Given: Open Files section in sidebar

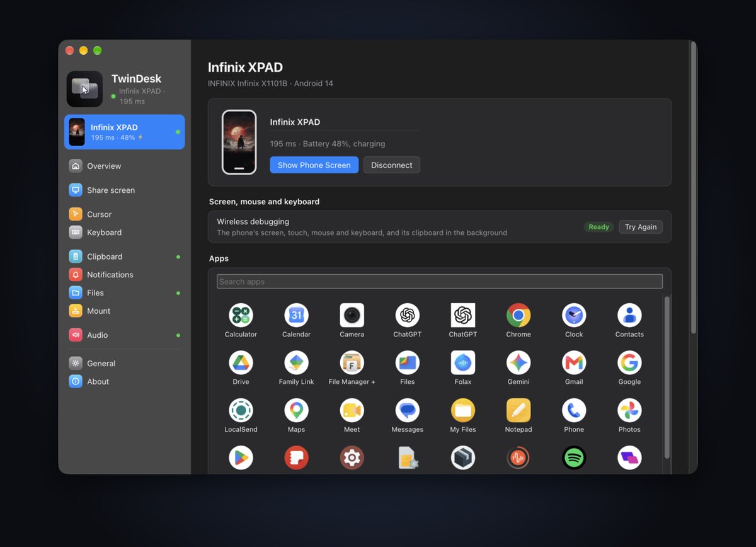Looking at the screenshot, I should [x=124, y=292].
